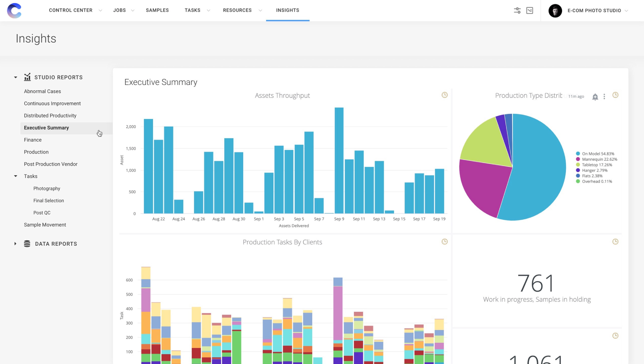This screenshot has height=364, width=644.
Task: Toggle the On Model legend entry
Action: 596,154
